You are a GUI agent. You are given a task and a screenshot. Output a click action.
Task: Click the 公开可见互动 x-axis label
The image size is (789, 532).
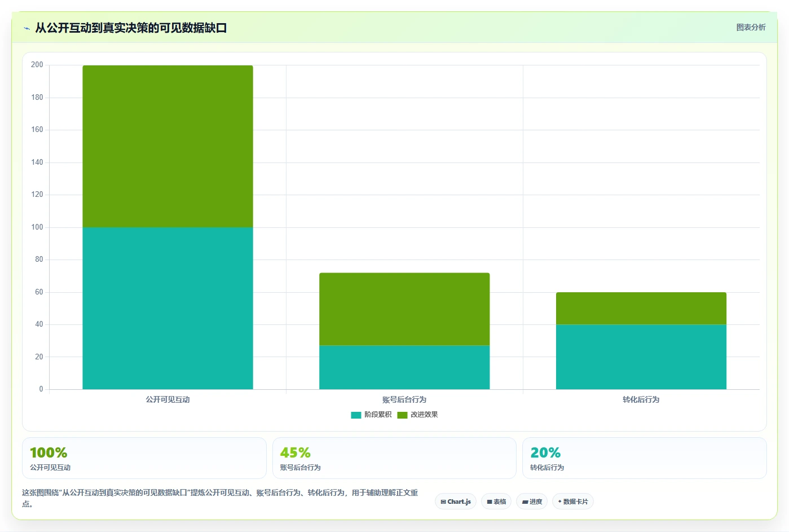coord(168,399)
